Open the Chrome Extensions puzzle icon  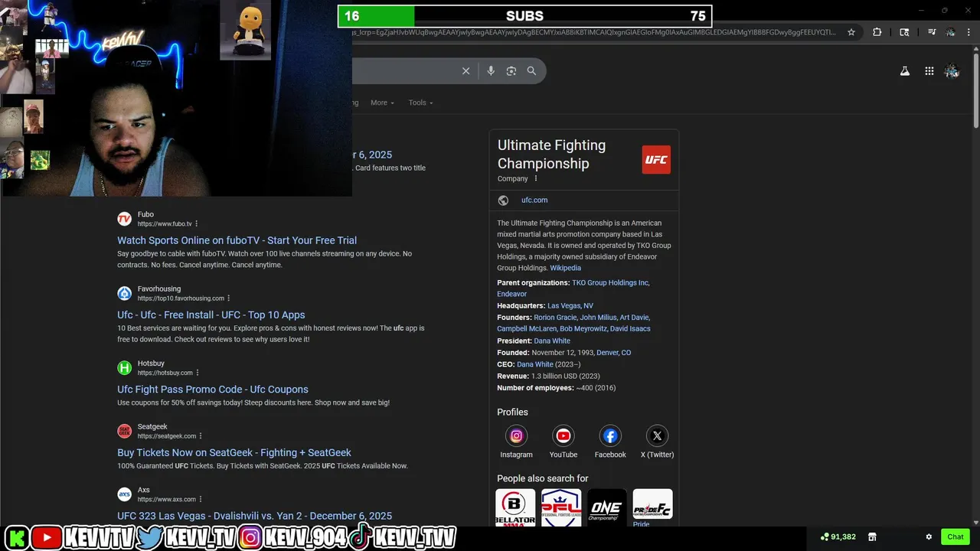click(x=877, y=32)
